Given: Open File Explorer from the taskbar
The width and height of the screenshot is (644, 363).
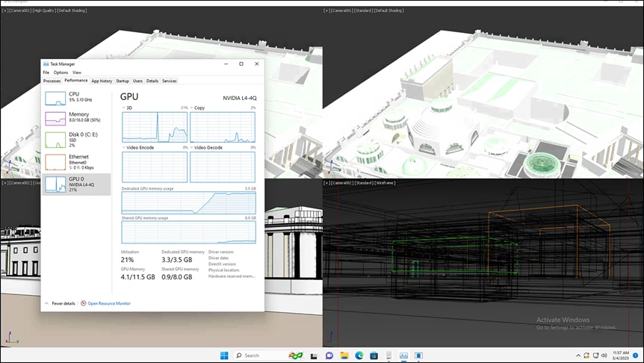Looking at the screenshot, I should [344, 356].
